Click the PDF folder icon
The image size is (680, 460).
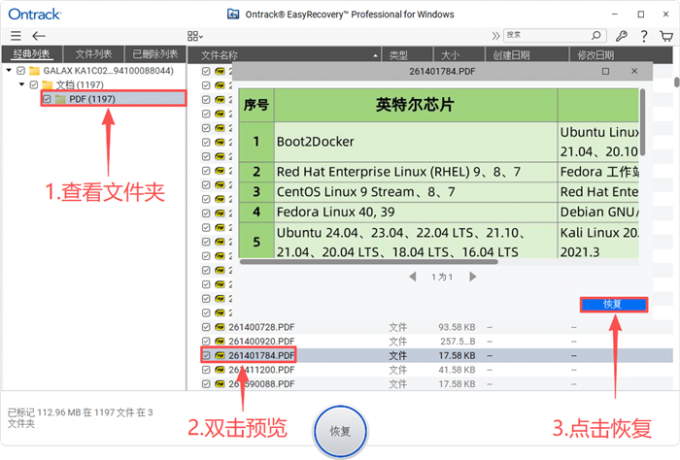(60, 99)
